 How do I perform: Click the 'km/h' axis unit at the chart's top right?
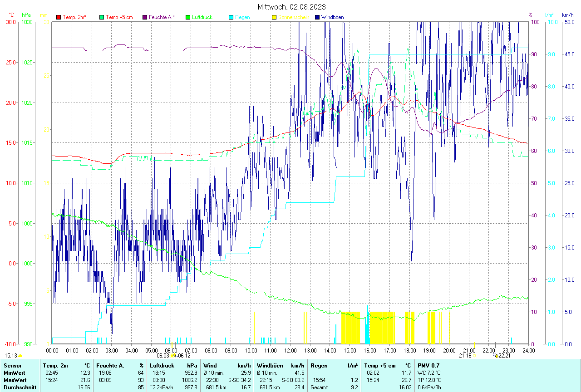tap(568, 15)
